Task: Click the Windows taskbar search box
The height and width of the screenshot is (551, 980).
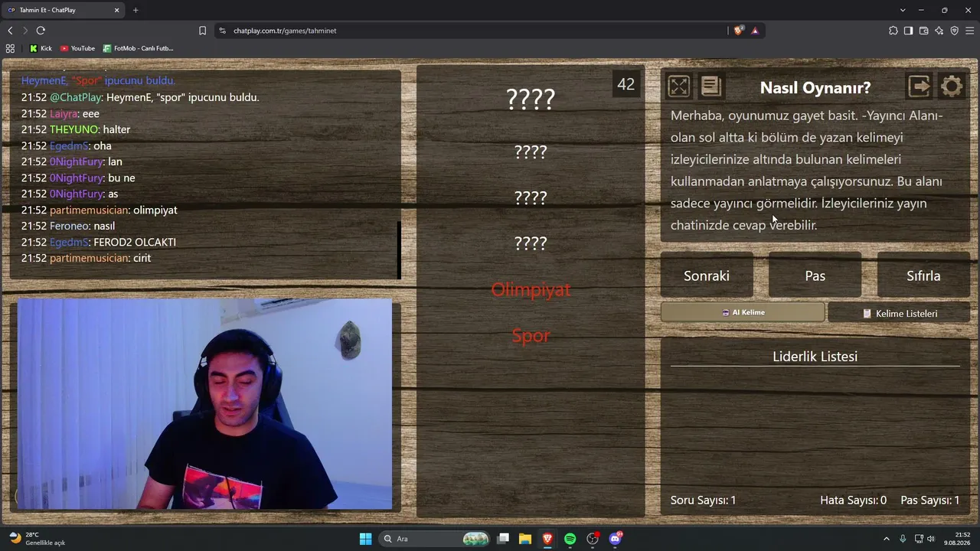Action: click(435, 539)
